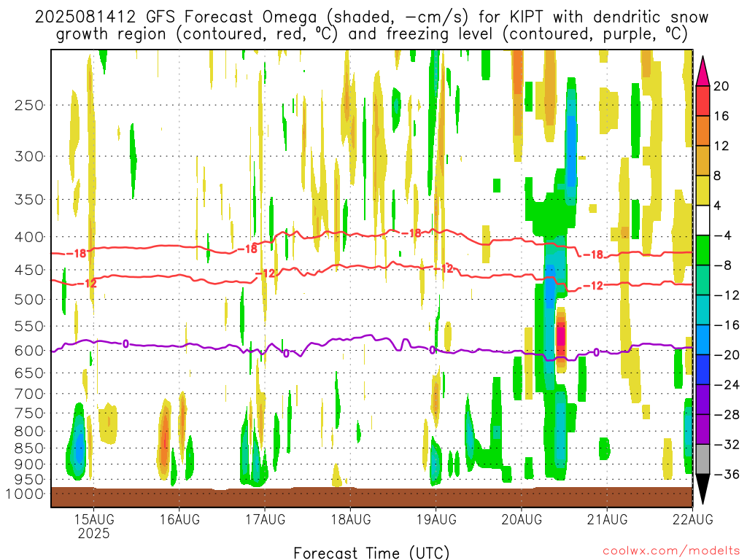Pick the light blue swatch between -16 and -20

(x=703, y=340)
